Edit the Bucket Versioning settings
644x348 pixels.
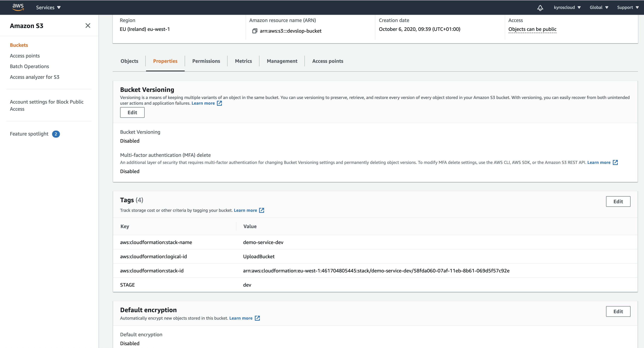tap(132, 112)
